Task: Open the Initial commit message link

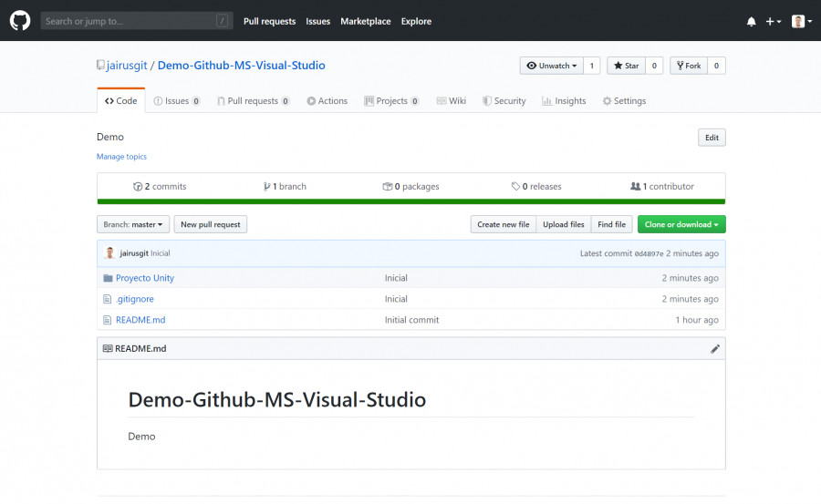Action: tap(411, 320)
